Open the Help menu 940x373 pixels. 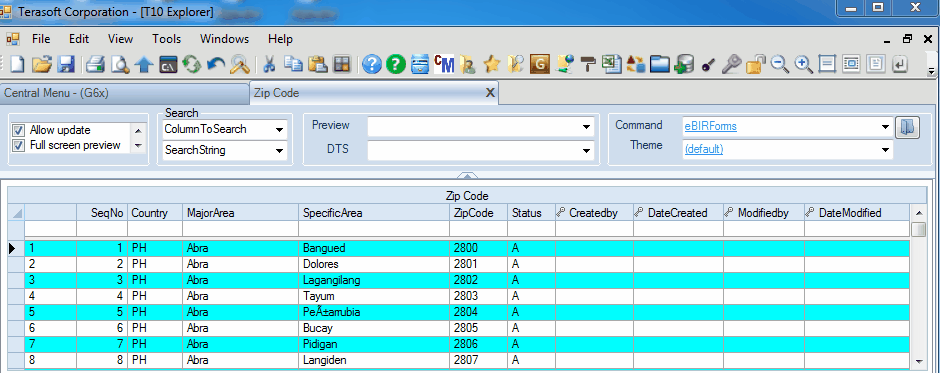coord(280,39)
